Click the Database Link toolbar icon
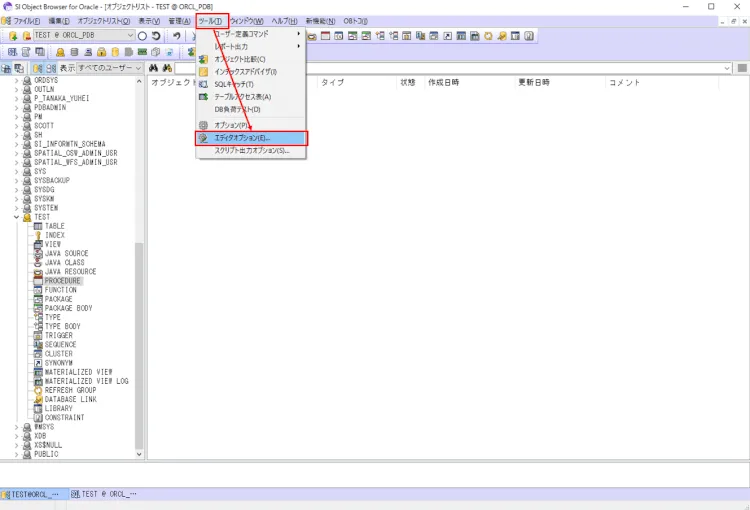This screenshot has width=750, height=510. tap(502, 36)
